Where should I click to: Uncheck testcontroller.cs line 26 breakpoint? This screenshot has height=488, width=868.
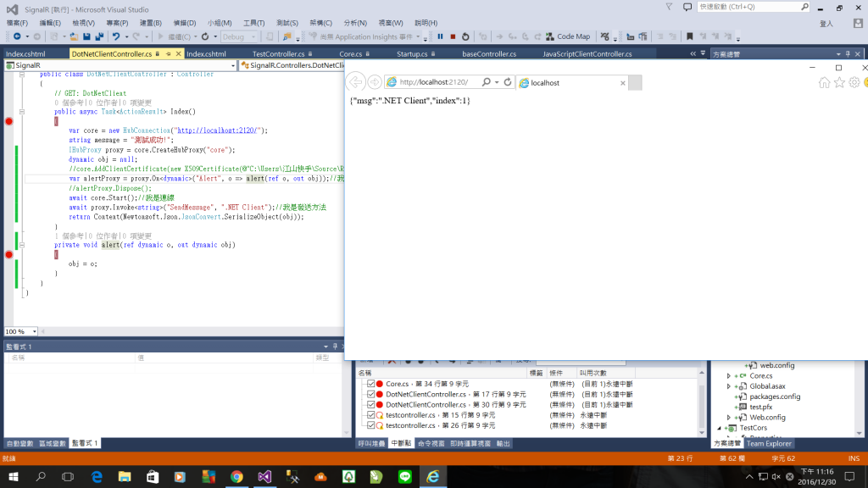[x=371, y=425]
